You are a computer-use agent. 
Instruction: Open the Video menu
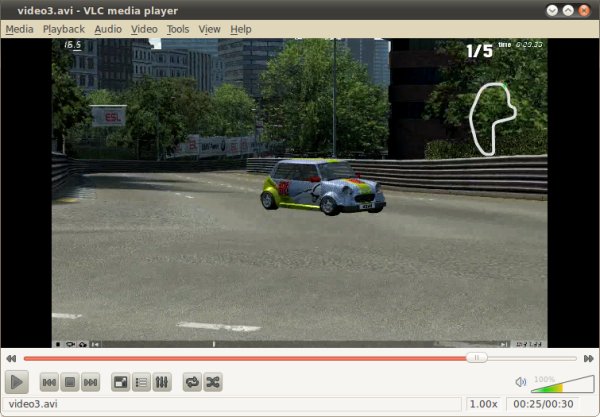144,29
